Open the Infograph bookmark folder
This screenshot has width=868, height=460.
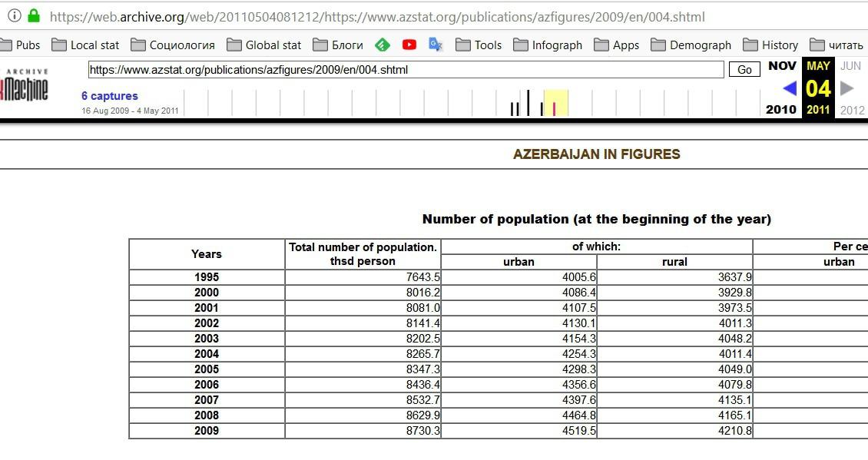click(x=548, y=45)
